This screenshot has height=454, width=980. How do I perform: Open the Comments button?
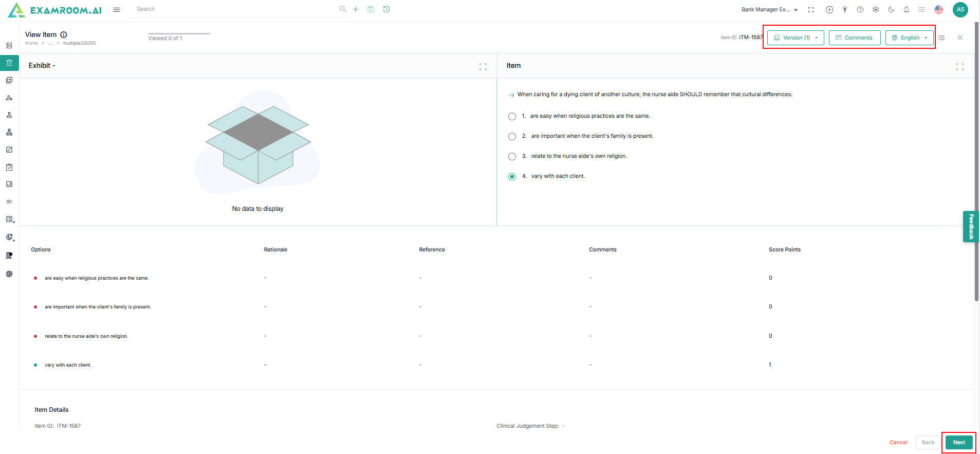(x=854, y=38)
